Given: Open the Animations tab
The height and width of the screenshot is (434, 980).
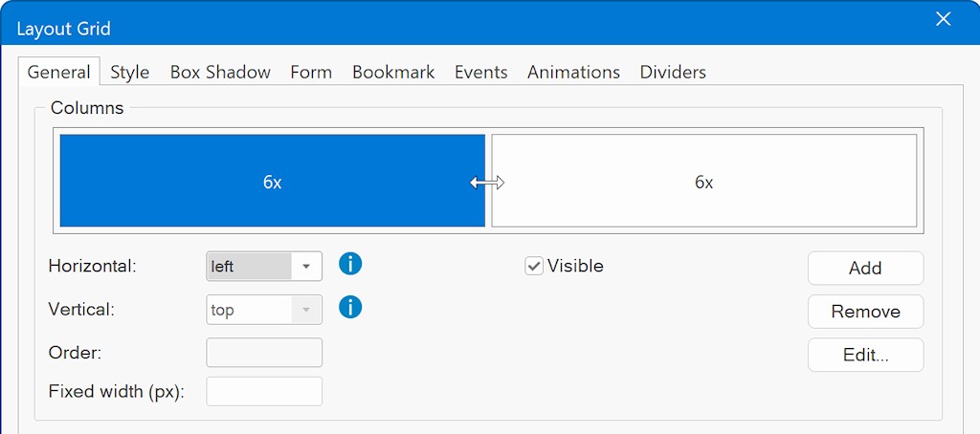Looking at the screenshot, I should 573,73.
